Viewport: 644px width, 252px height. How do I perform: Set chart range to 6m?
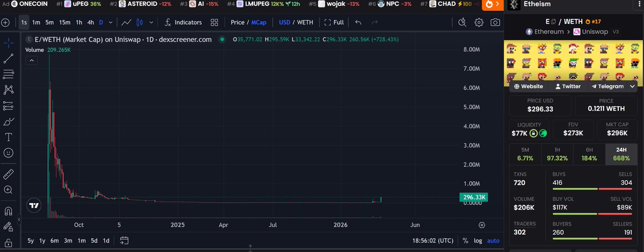coord(54,241)
